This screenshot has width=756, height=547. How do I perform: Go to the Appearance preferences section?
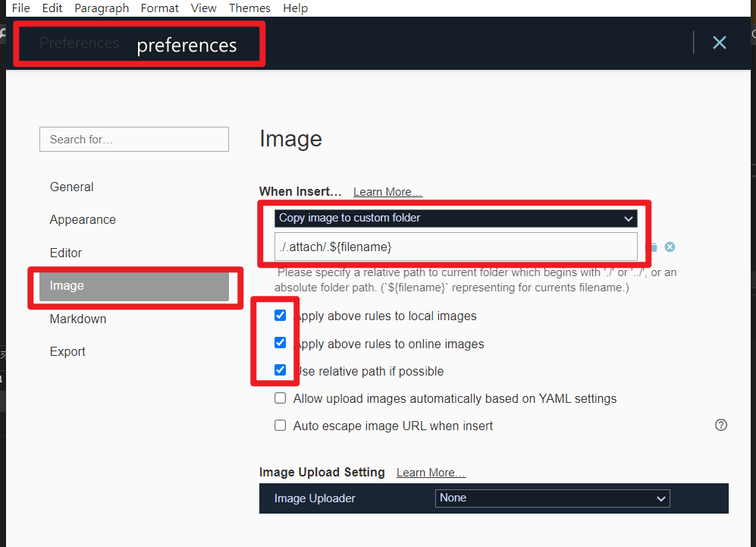[x=83, y=219]
